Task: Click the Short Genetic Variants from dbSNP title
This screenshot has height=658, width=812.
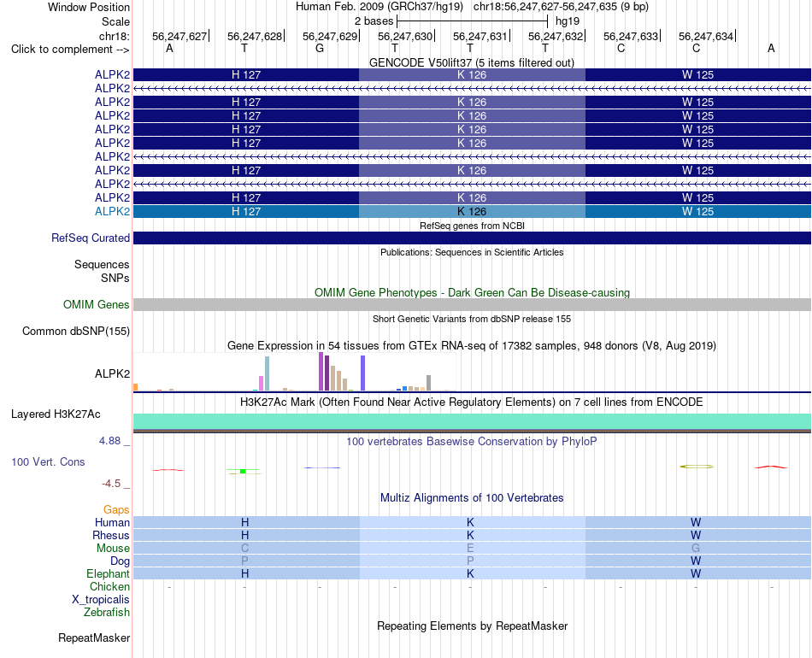Action: pyautogui.click(x=472, y=319)
